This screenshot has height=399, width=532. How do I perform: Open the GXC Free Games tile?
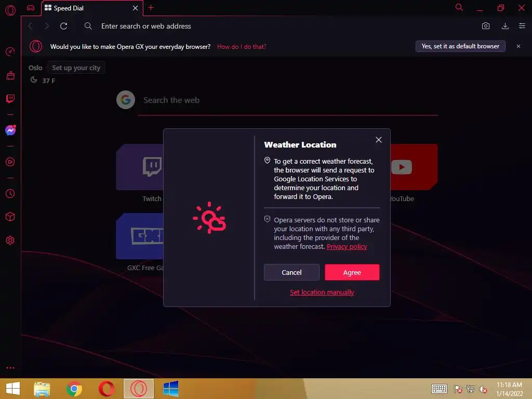tap(140, 236)
